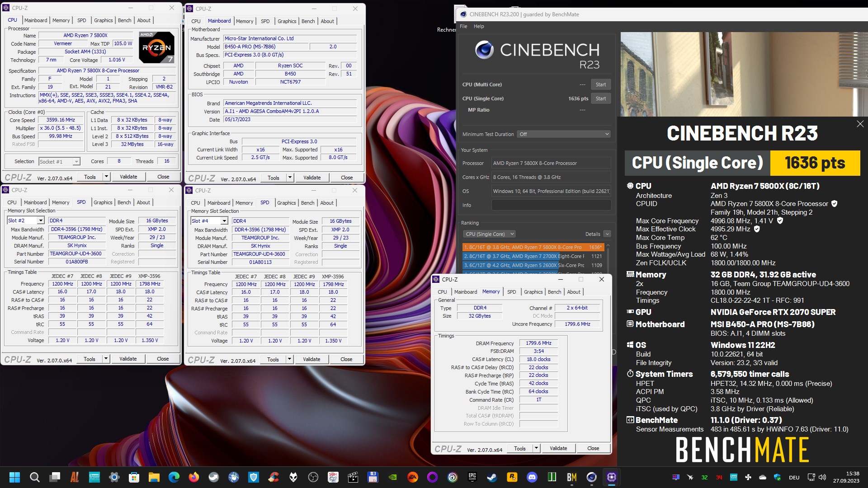The height and width of the screenshot is (488, 868).
Task: Open the Windows Security tray icon
Action: 777,477
